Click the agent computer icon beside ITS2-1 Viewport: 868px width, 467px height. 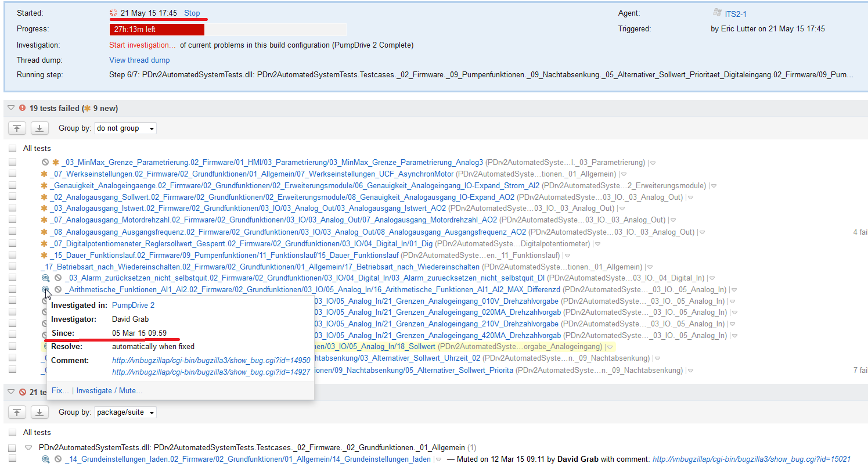[716, 13]
